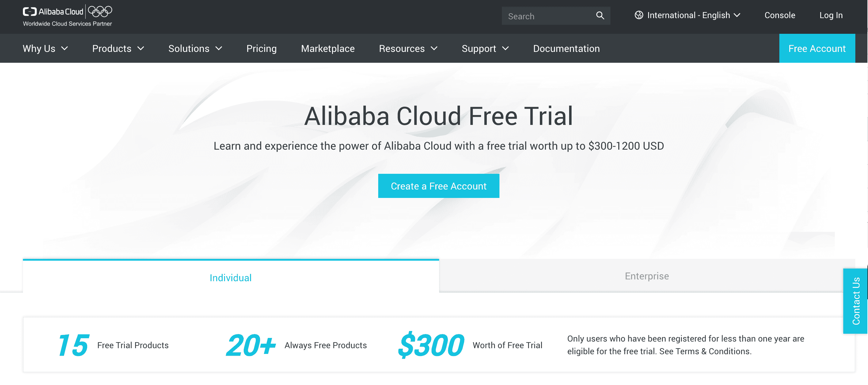Viewport: 868px width, 385px height.
Task: Open the Marketplace menu item
Action: point(328,49)
